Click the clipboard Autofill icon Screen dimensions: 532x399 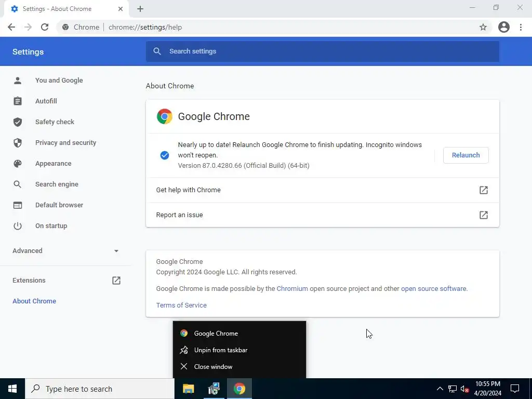click(17, 101)
